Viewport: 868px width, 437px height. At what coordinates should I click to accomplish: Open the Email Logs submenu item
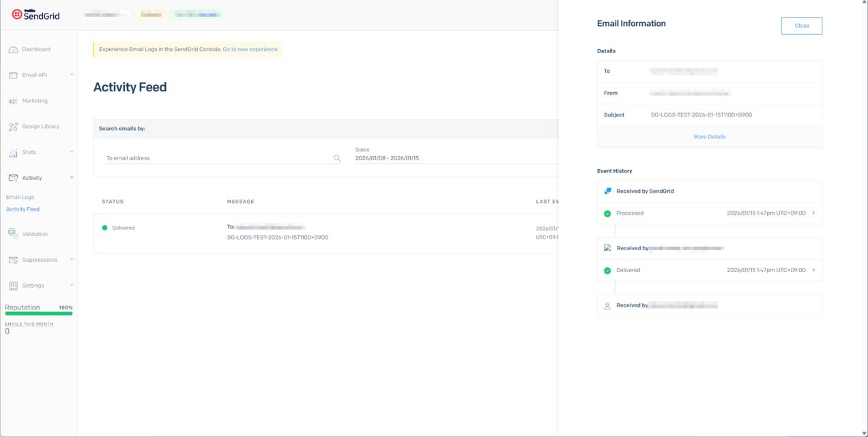(x=20, y=197)
